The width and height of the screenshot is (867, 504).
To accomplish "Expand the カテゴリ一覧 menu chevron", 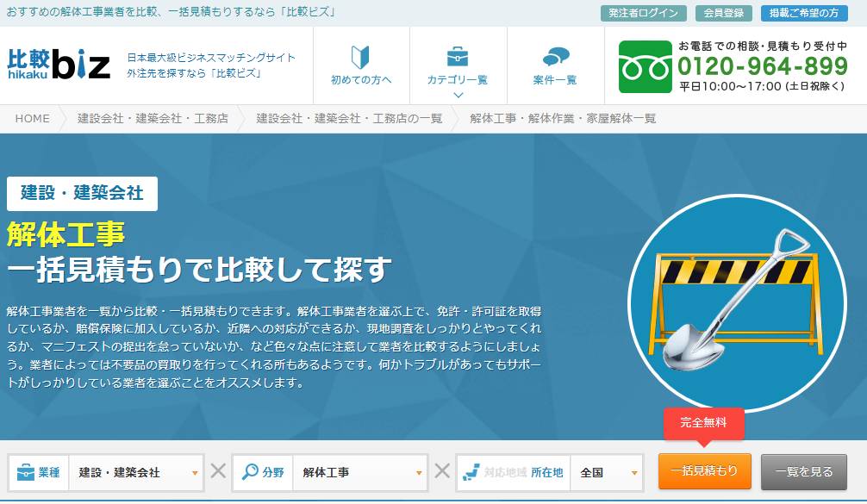I will click(x=458, y=95).
